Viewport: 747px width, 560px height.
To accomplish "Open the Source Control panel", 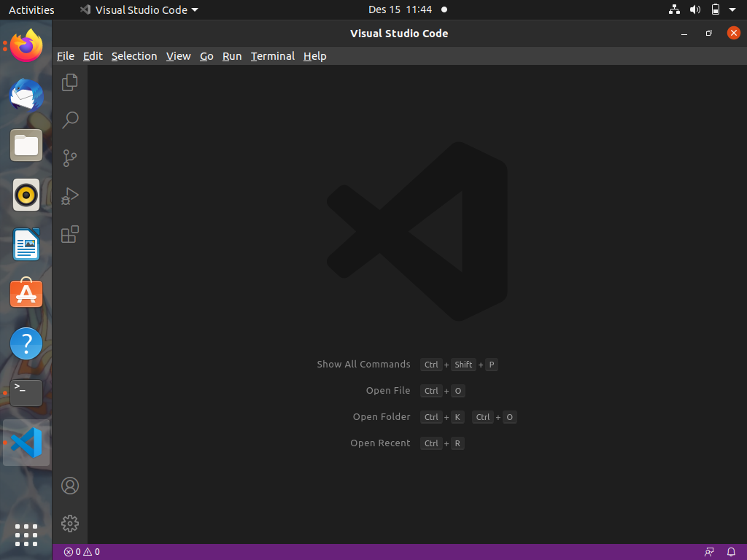I will pos(69,157).
